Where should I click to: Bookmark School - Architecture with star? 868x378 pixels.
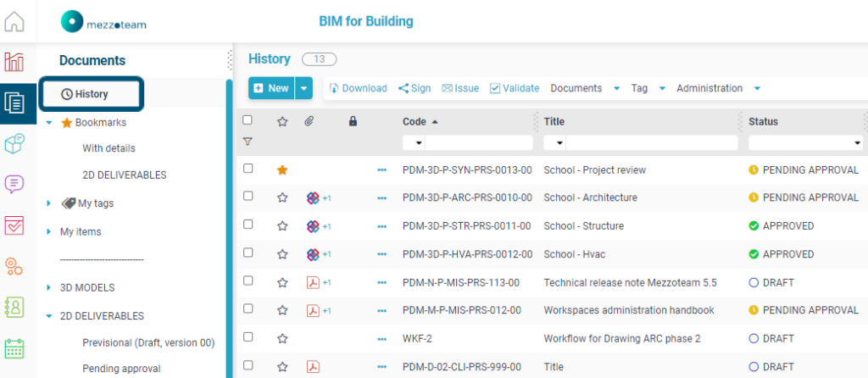click(x=282, y=197)
